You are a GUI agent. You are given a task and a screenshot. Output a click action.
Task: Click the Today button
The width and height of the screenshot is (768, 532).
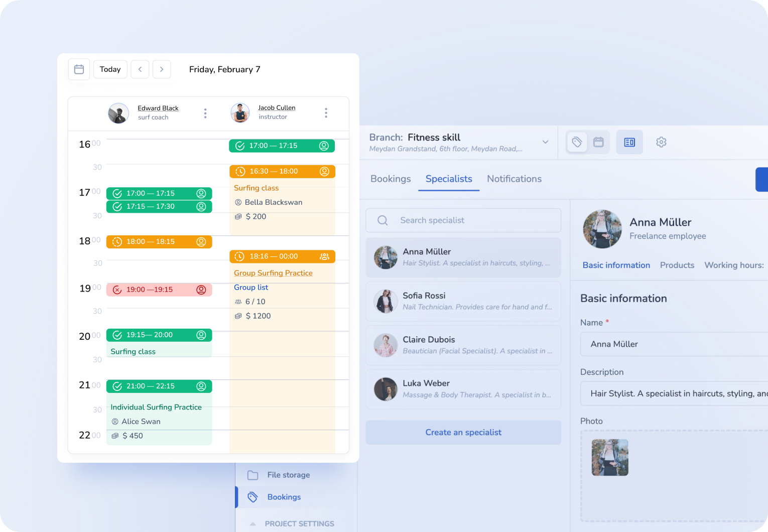point(110,69)
